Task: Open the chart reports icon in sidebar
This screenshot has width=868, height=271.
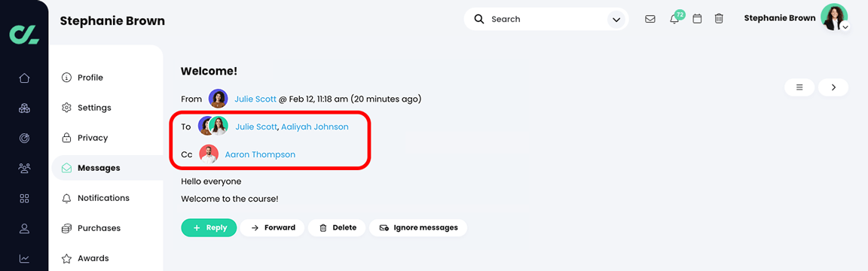Action: [x=24, y=258]
